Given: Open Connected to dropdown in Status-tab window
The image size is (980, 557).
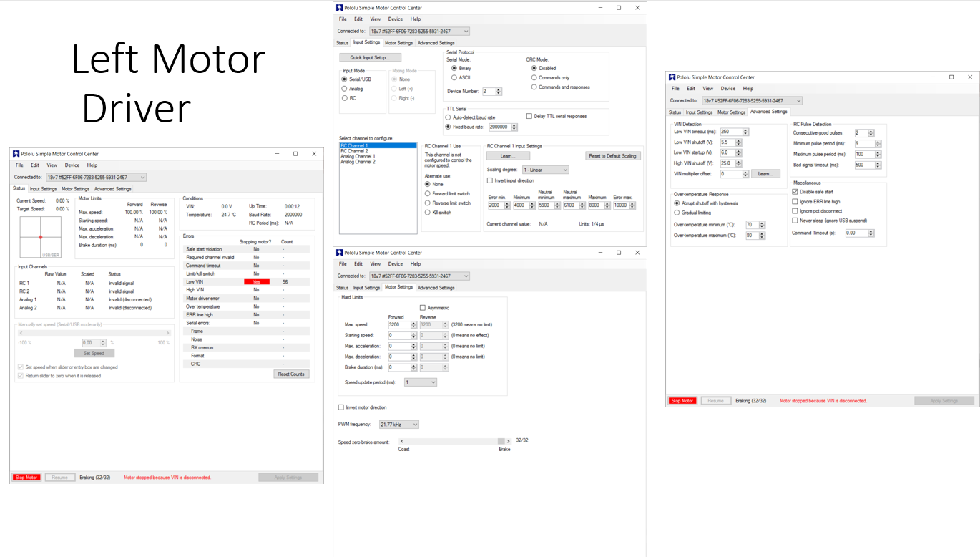Looking at the screenshot, I should pyautogui.click(x=96, y=177).
